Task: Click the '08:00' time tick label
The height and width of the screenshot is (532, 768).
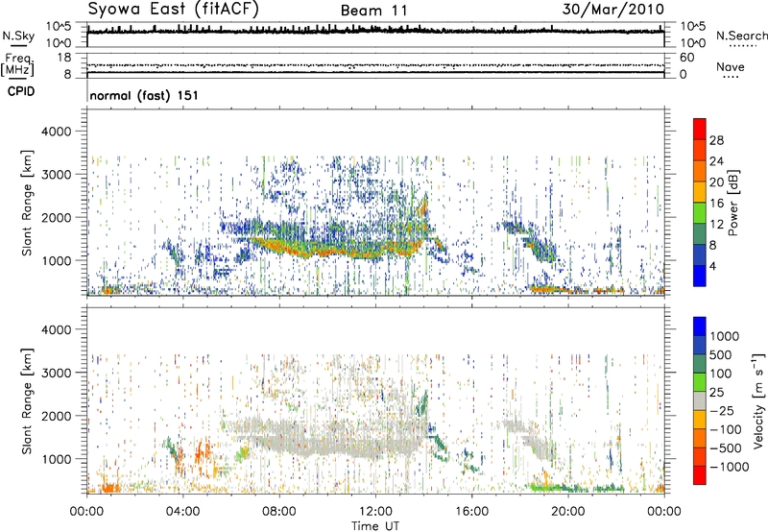Action: tap(279, 512)
